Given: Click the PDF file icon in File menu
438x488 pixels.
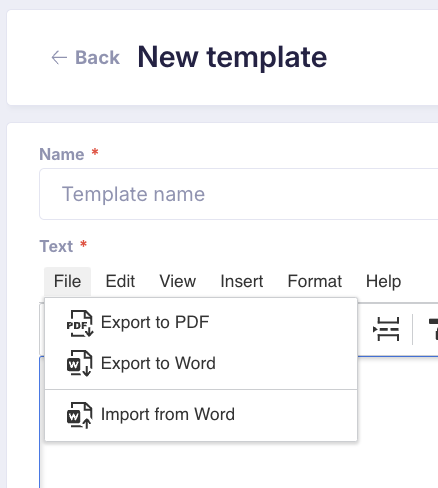Looking at the screenshot, I should [x=80, y=324].
